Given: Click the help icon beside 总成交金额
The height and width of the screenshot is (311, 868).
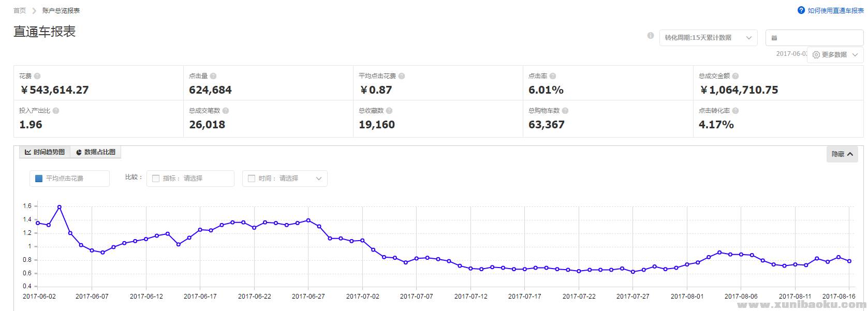Looking at the screenshot, I should pyautogui.click(x=735, y=76).
